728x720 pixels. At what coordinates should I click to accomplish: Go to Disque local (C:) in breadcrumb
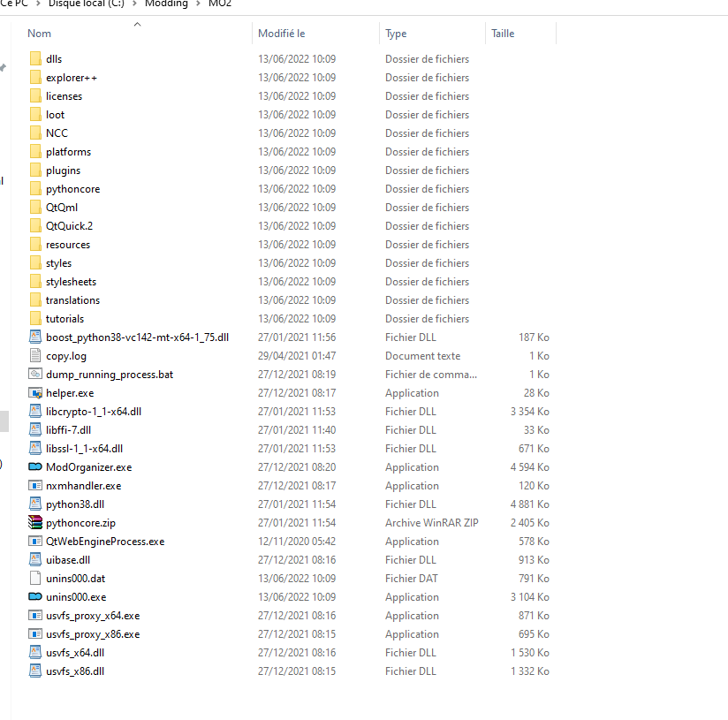point(87,4)
